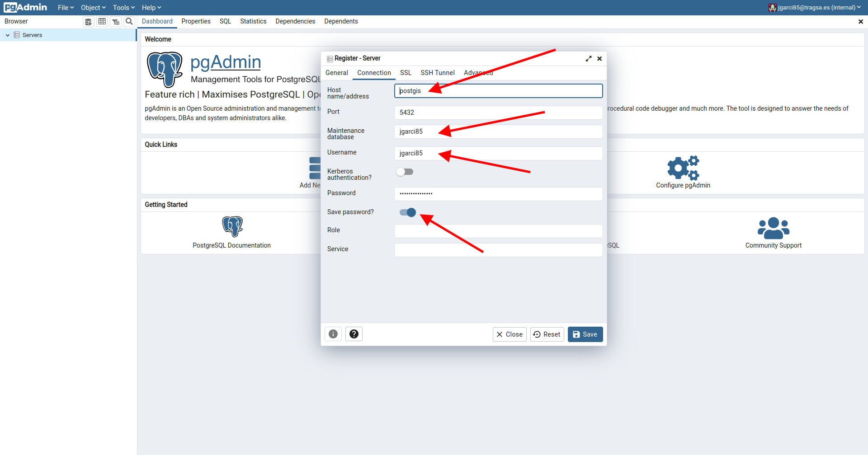Maximize the Register - Server dialog
868x455 pixels.
tap(589, 59)
